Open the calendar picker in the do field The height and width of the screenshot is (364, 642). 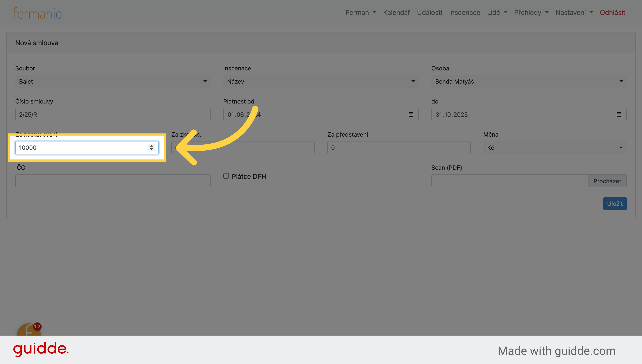[x=619, y=115]
